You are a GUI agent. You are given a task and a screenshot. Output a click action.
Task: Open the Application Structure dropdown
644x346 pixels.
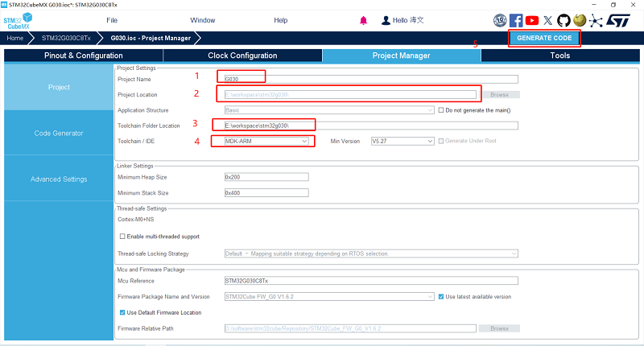click(x=329, y=110)
